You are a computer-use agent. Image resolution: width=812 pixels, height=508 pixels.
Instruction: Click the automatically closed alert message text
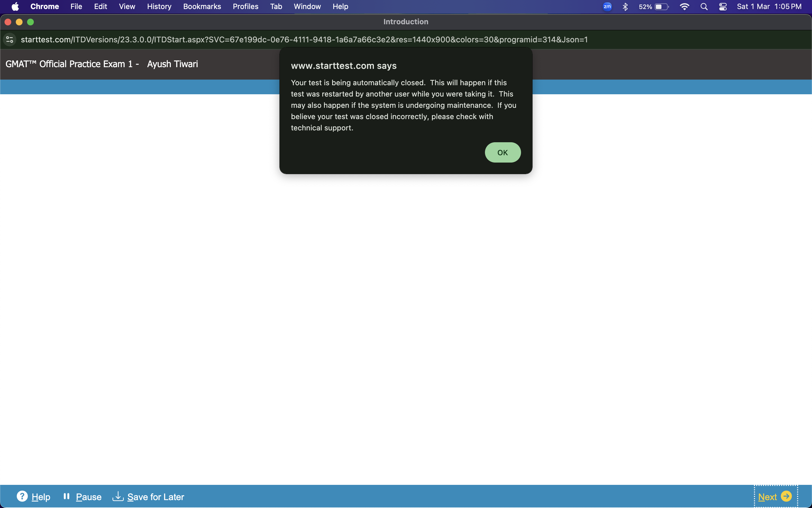coord(403,105)
